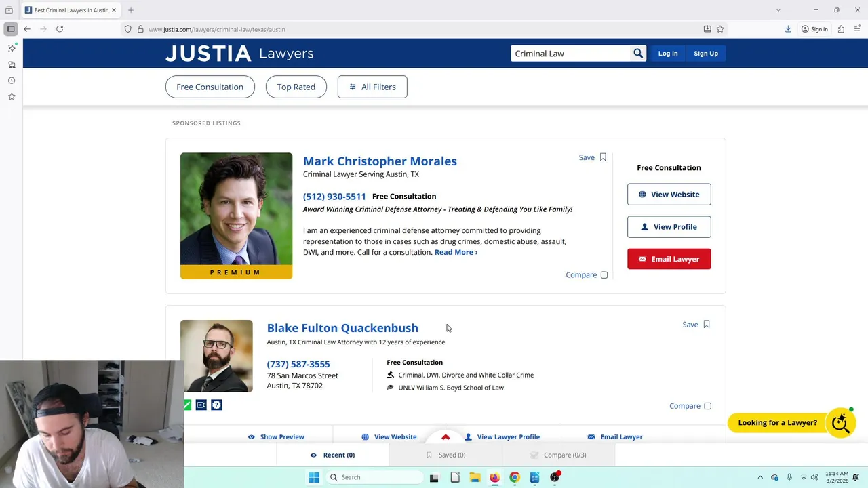This screenshot has width=868, height=488.
Task: Open the History sidebar clock icon
Action: pyautogui.click(x=12, y=81)
